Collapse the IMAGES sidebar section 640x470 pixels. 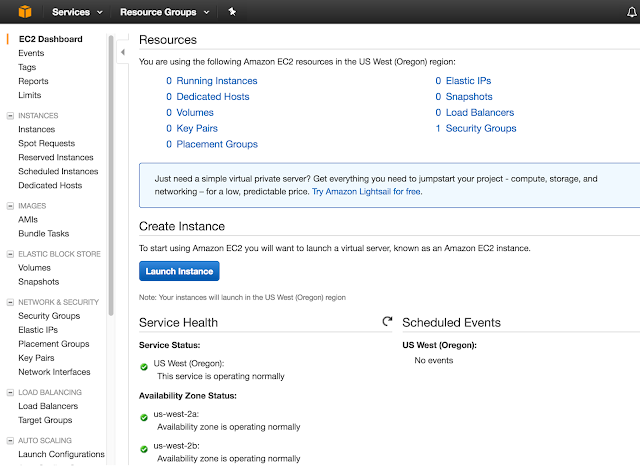click(x=11, y=205)
